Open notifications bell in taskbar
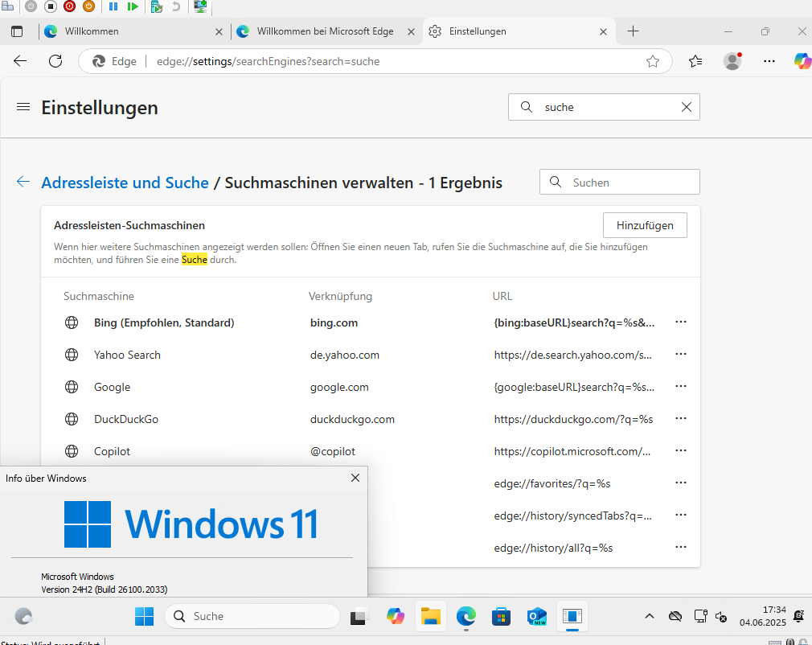Viewport: 812px width, 645px height. (x=799, y=616)
